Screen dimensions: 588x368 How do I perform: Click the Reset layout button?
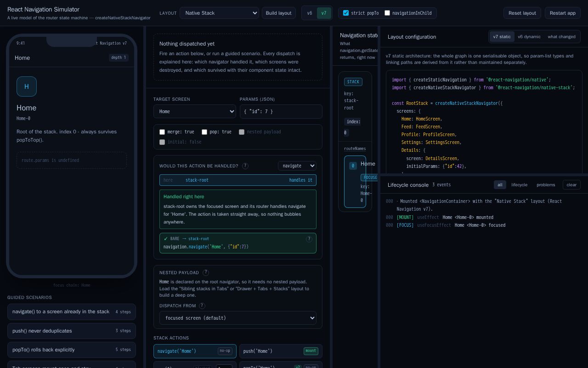point(522,13)
